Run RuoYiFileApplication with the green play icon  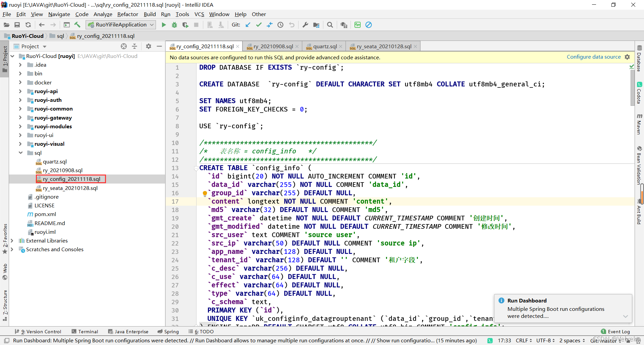(x=164, y=25)
